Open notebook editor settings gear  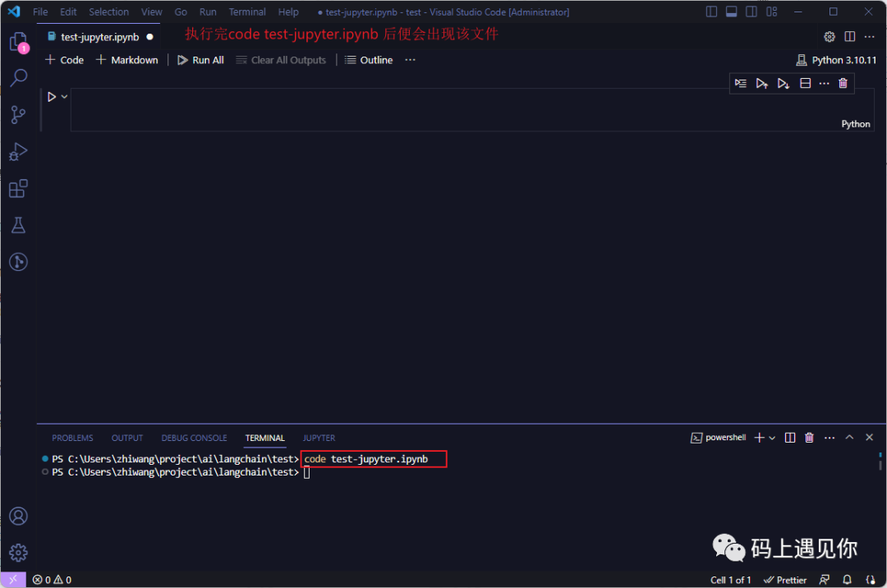(830, 37)
